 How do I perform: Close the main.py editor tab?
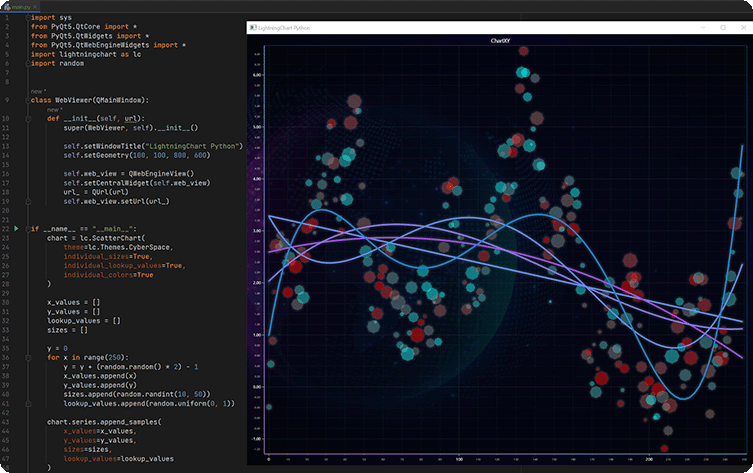click(x=37, y=6)
